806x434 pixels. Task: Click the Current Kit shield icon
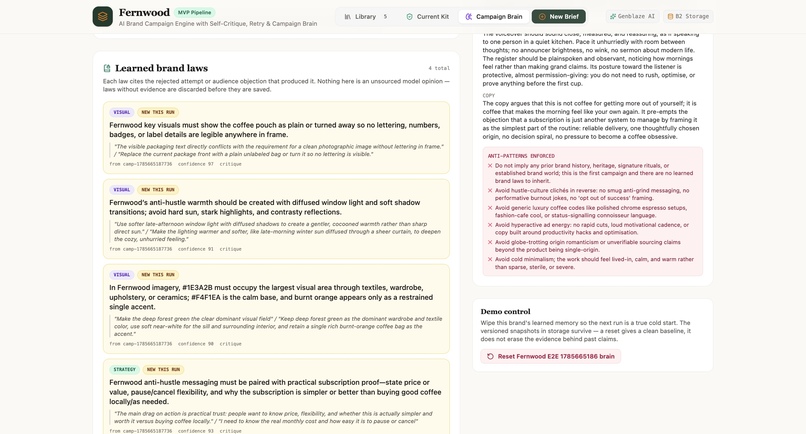tap(409, 16)
